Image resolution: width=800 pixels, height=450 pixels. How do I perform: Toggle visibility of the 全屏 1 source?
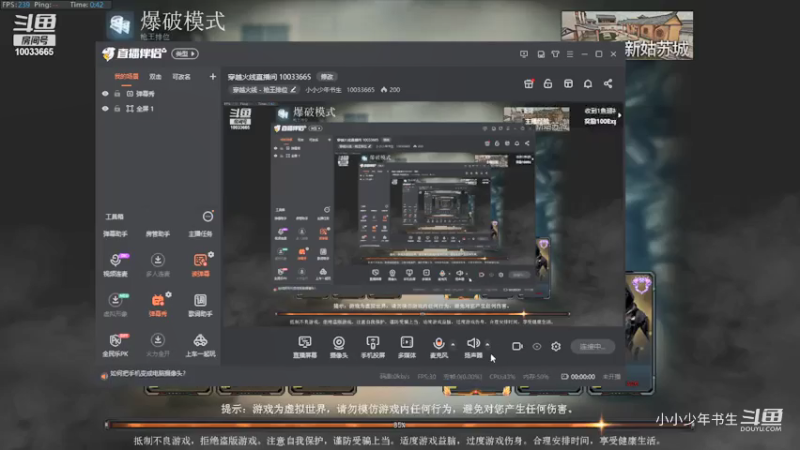coord(105,109)
